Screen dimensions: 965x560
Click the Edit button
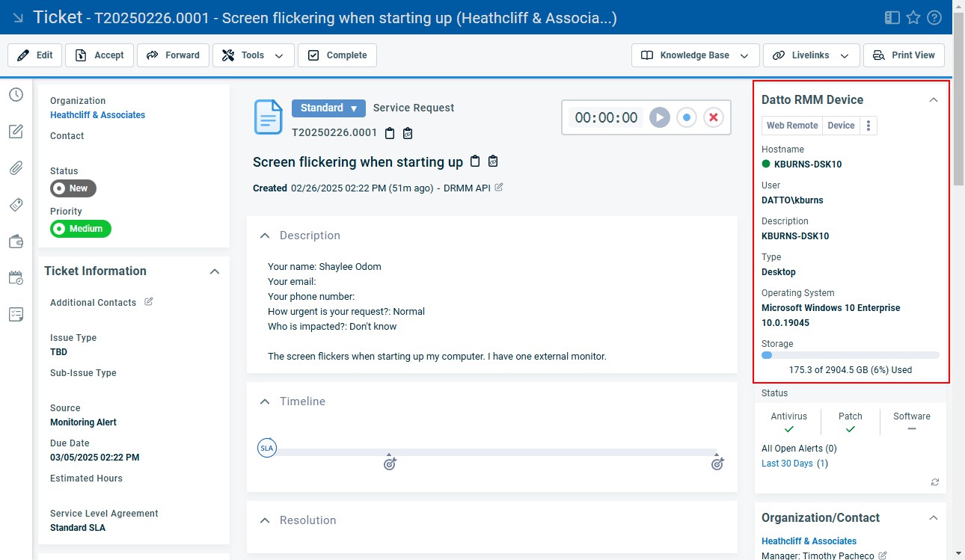pyautogui.click(x=34, y=55)
